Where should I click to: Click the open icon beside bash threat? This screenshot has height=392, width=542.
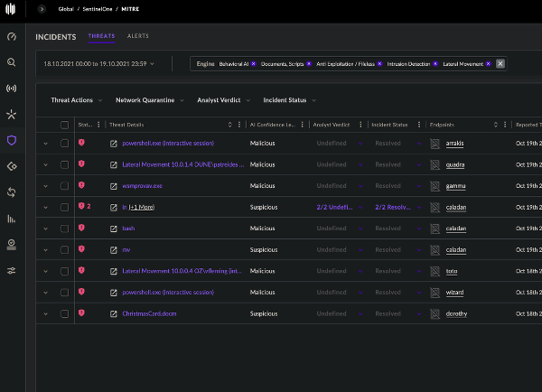click(114, 229)
